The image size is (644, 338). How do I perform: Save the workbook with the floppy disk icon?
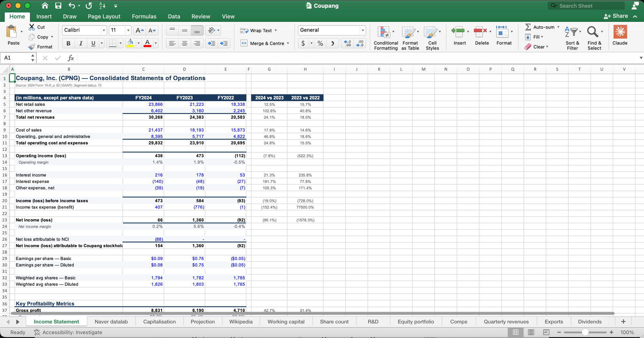58,6
